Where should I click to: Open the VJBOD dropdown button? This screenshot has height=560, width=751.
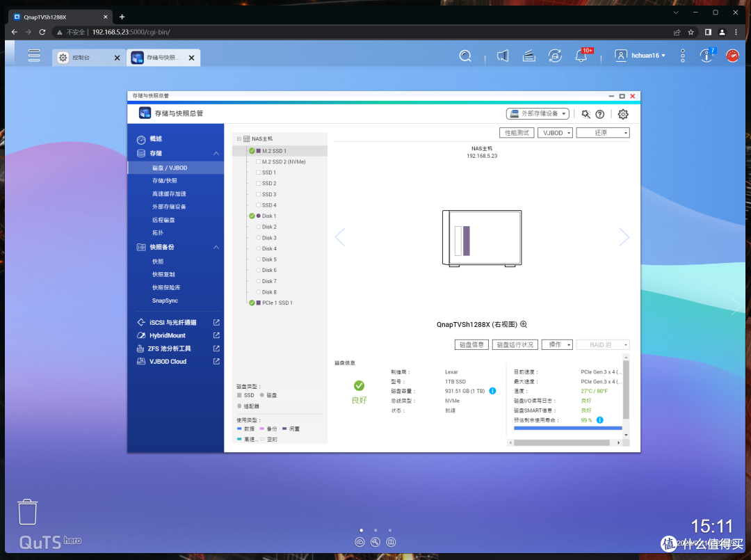coord(555,133)
